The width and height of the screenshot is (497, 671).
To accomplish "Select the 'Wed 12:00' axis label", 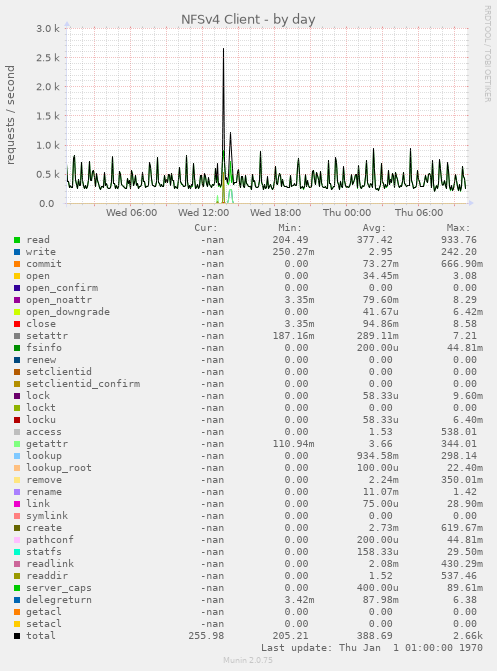I will tap(203, 213).
